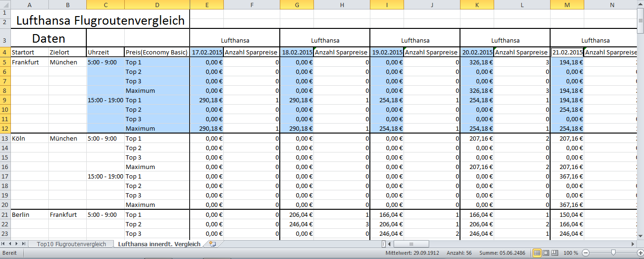Screen dimensions: 644x259
Task: Select row 13 header
Action: (x=5, y=138)
